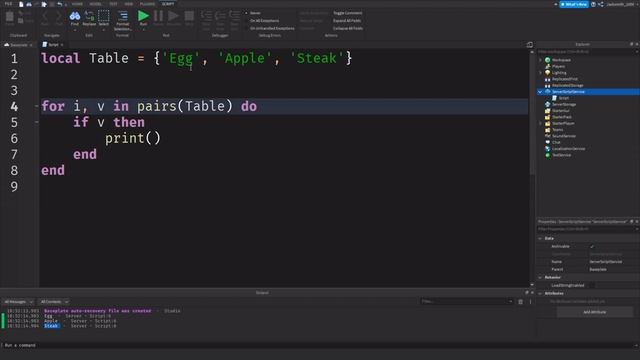Click the Stop playback button

pyautogui.click(x=189, y=16)
